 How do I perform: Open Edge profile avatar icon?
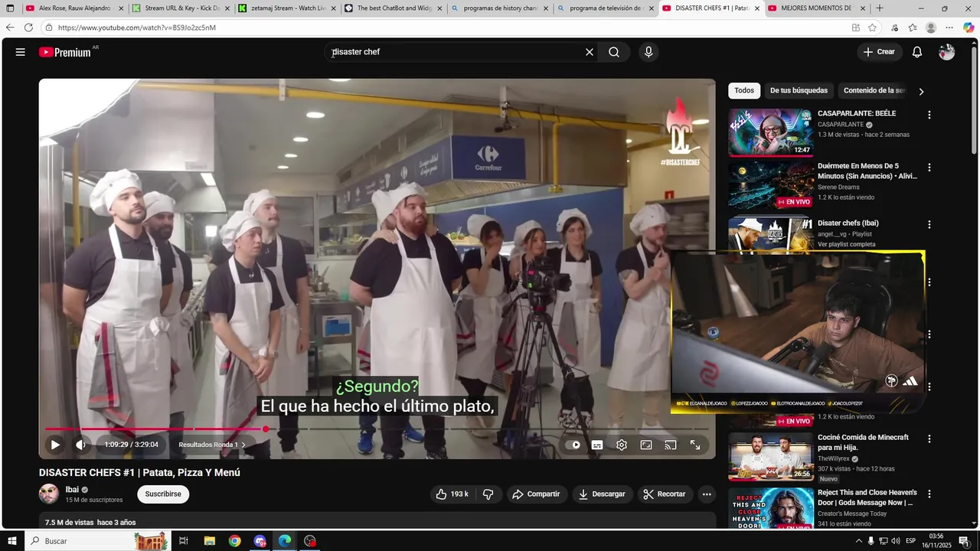point(931,28)
